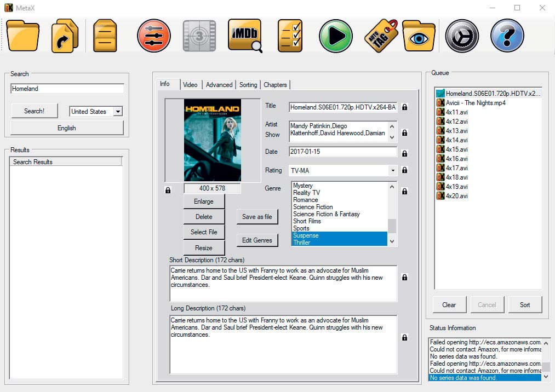
Task: Click the green play button icon
Action: [335, 36]
